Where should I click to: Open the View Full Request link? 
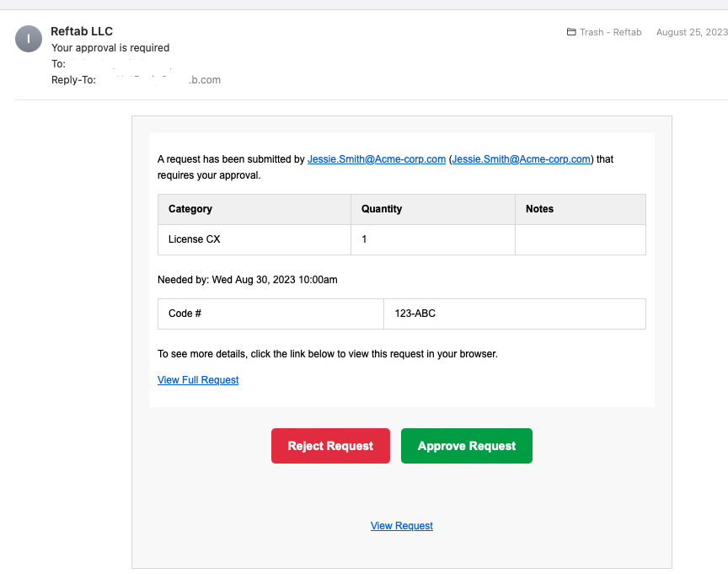(198, 380)
